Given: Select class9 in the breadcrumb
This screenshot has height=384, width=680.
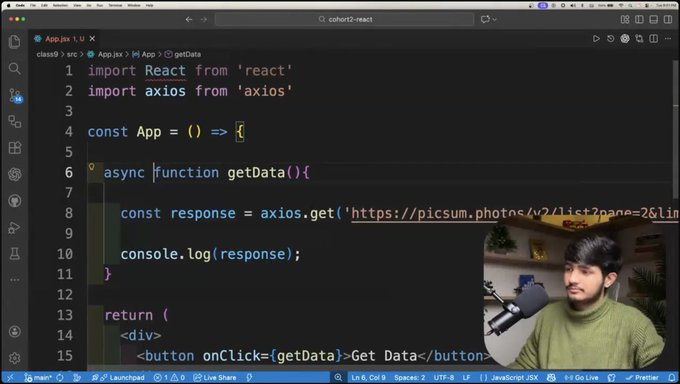Looking at the screenshot, I should (47, 54).
